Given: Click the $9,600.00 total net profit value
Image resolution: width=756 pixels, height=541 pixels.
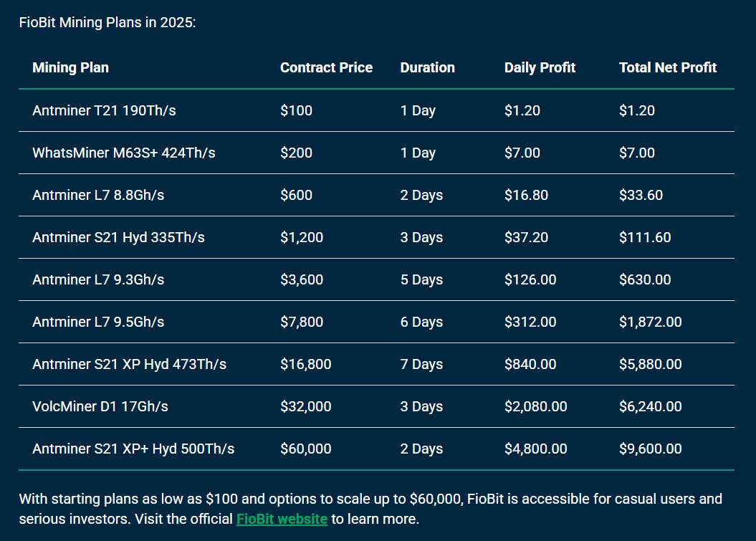Looking at the screenshot, I should point(650,449).
